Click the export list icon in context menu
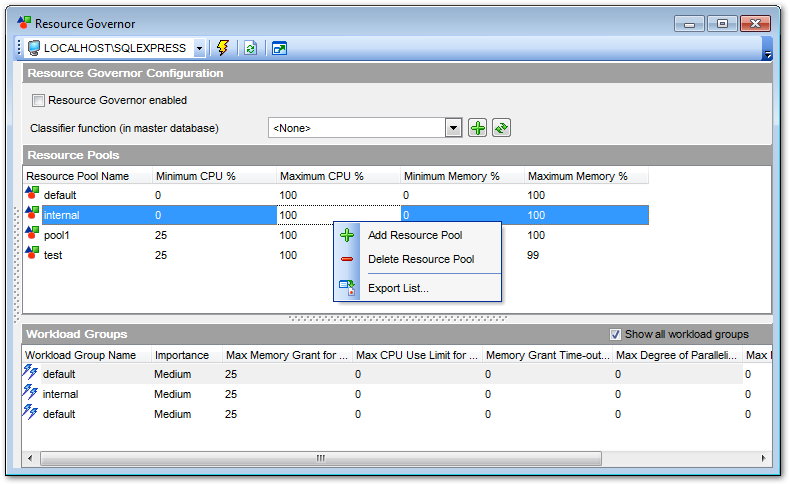The width and height of the screenshot is (790, 485). [347, 288]
